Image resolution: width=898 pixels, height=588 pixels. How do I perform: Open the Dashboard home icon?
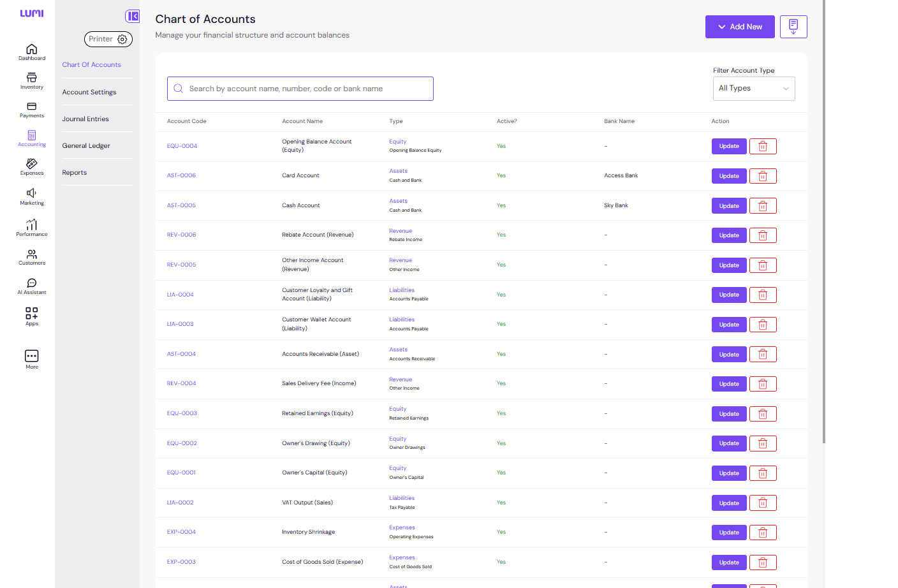(31, 49)
